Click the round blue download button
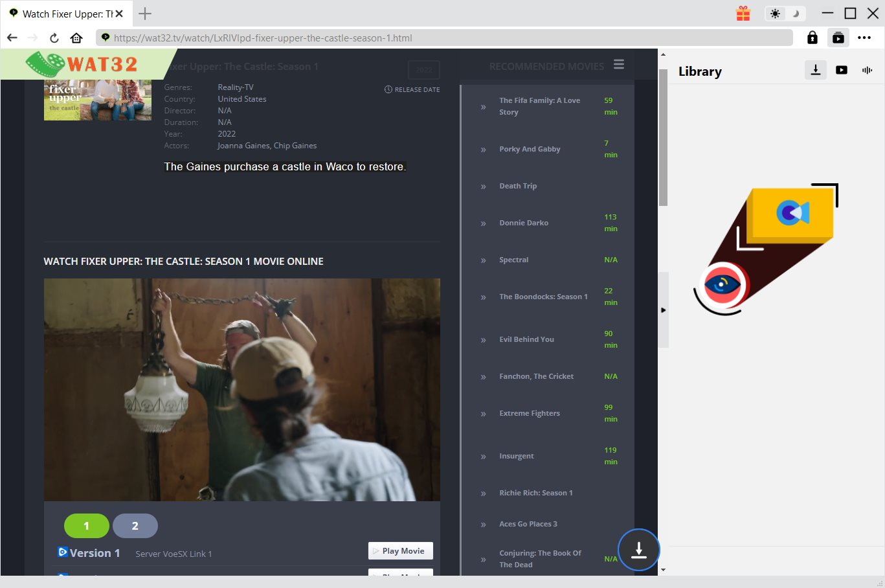The height and width of the screenshot is (588, 885). tap(638, 550)
